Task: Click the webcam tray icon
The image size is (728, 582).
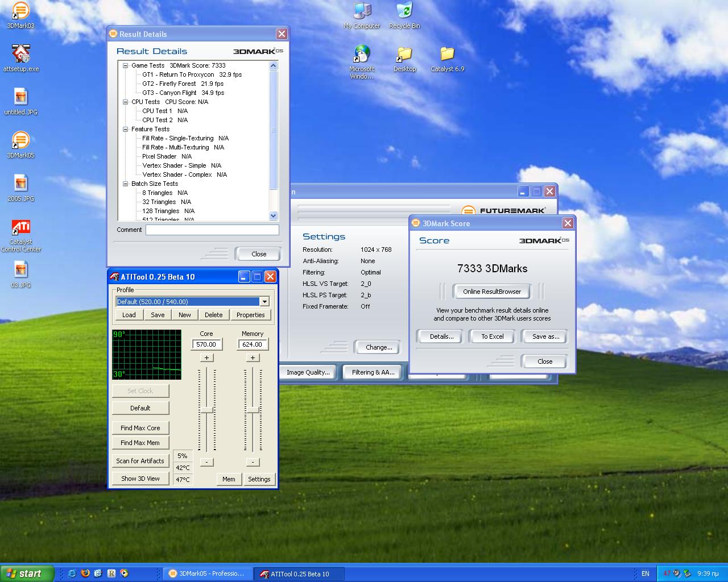Action: coord(677,573)
